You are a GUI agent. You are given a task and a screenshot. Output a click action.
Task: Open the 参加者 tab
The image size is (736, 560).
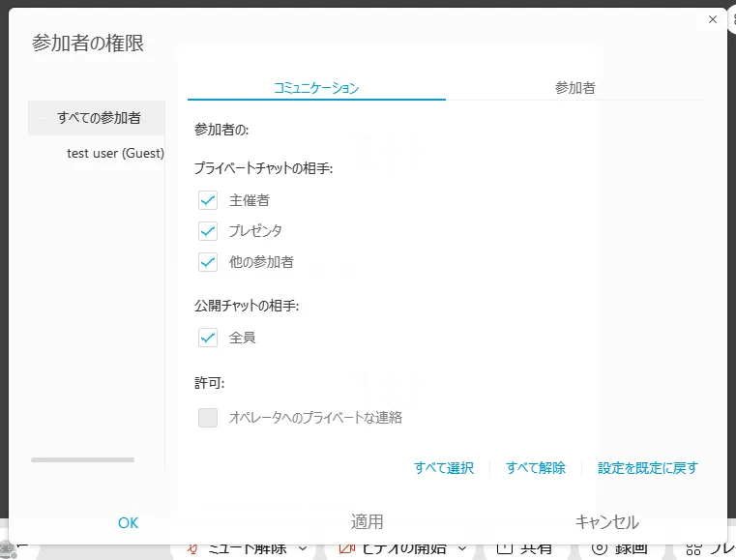574,88
